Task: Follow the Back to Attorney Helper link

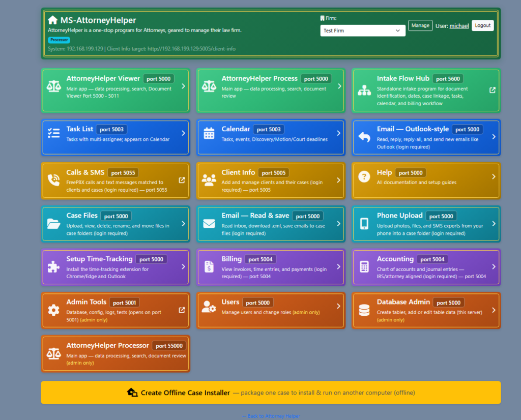Action: pos(271,416)
